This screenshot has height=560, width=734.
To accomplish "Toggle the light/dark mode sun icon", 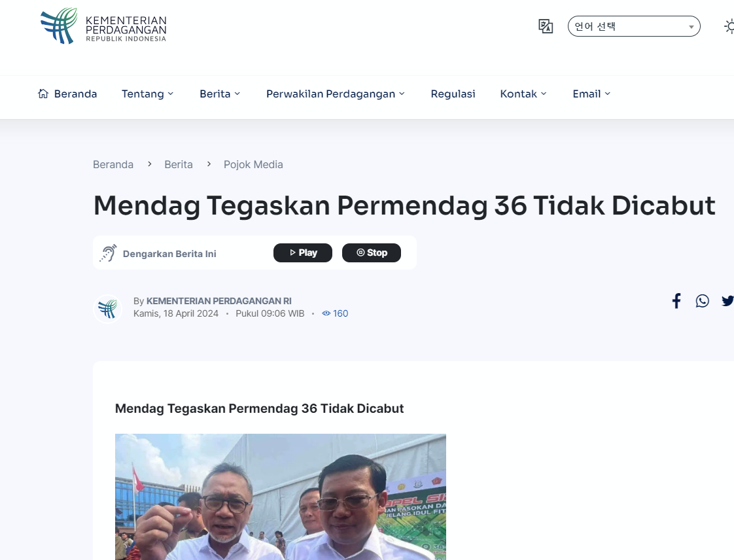I will pos(729,26).
